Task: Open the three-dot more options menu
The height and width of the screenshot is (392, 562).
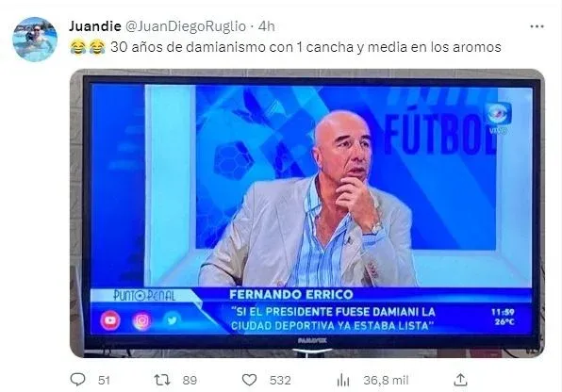Action: click(x=537, y=26)
